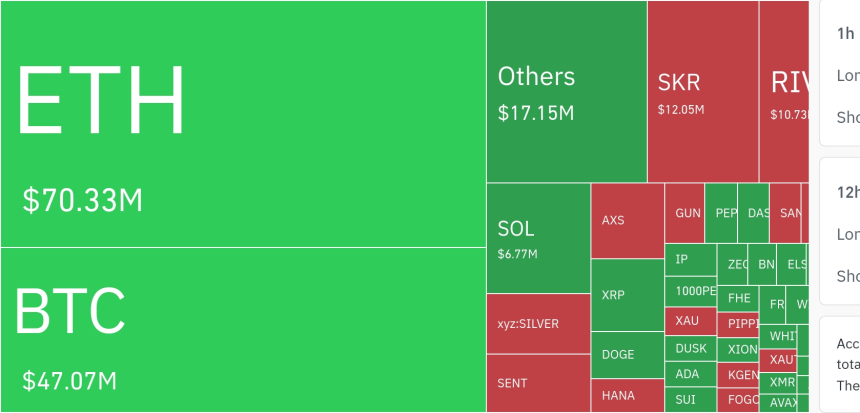
Task: Select the SOL $6.77M block
Action: [538, 238]
